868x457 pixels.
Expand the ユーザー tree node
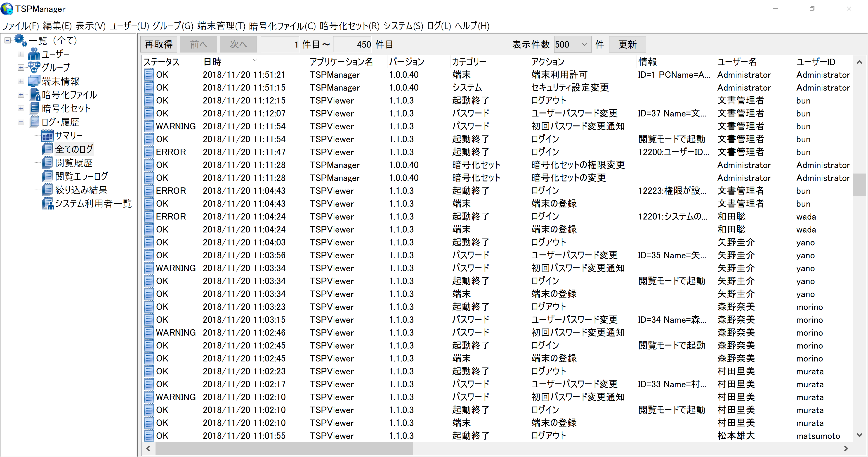21,54
